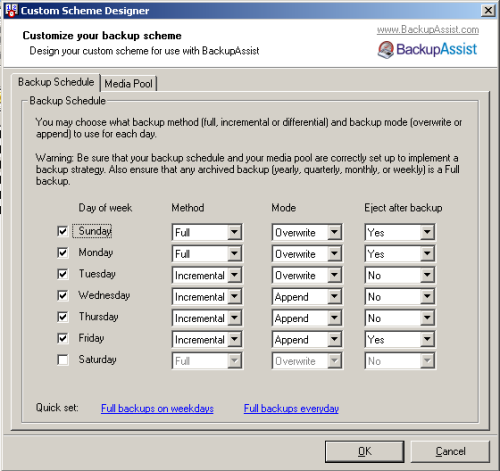The width and height of the screenshot is (500, 471).
Task: Click the Mode column header
Action: [x=284, y=208]
